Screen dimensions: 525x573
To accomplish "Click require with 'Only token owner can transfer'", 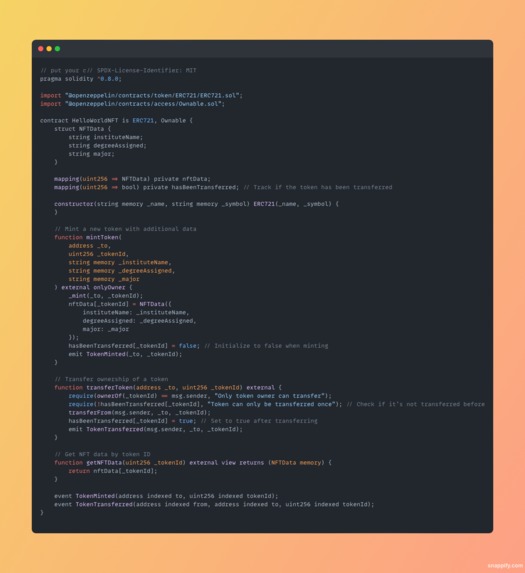I will [200, 396].
